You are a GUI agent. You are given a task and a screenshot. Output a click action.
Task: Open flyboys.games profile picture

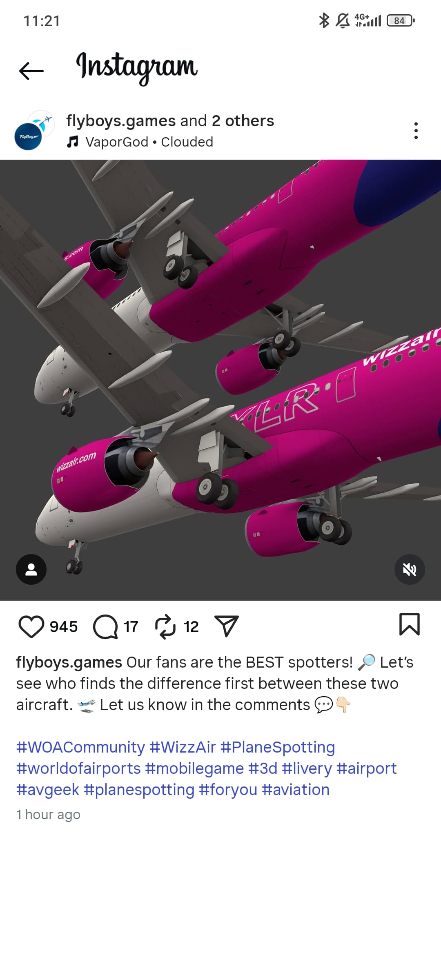coord(34,131)
